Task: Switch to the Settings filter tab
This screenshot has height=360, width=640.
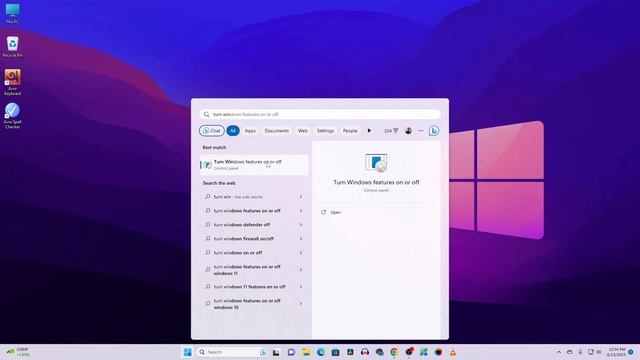Action: (x=325, y=131)
